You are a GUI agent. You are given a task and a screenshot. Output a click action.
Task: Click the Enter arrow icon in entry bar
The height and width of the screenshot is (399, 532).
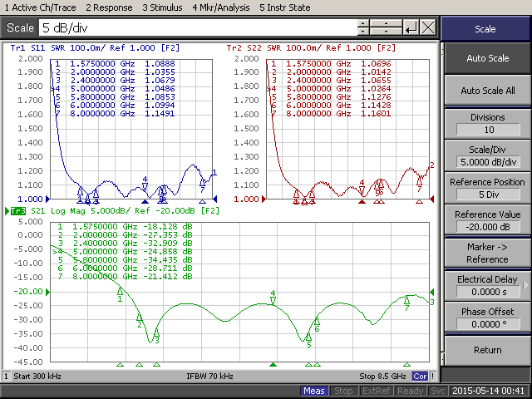pos(411,27)
